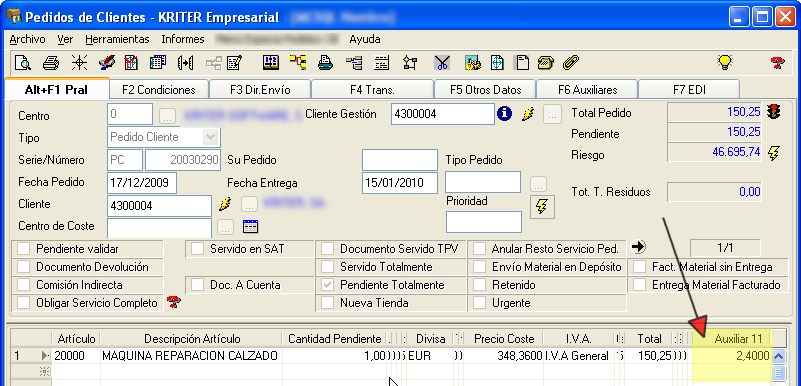
Task: Select cell MAQUINA REPARACION CALZADO
Action: click(x=191, y=356)
